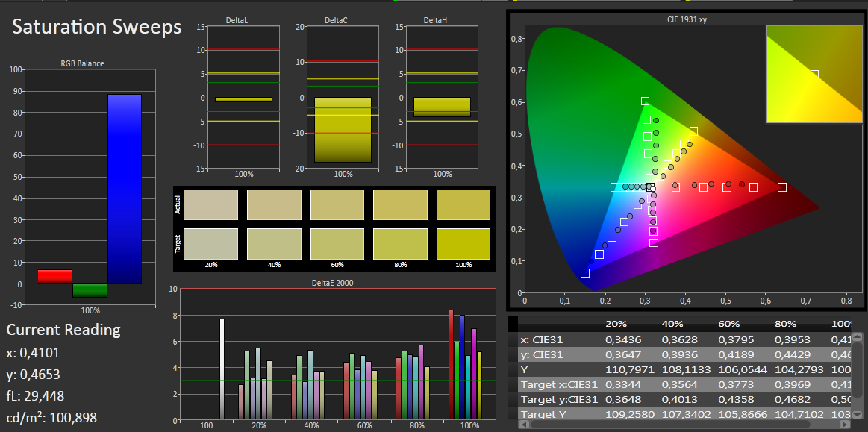Click the DeltaL yellow bar
The width and height of the screenshot is (868, 432).
[x=243, y=99]
